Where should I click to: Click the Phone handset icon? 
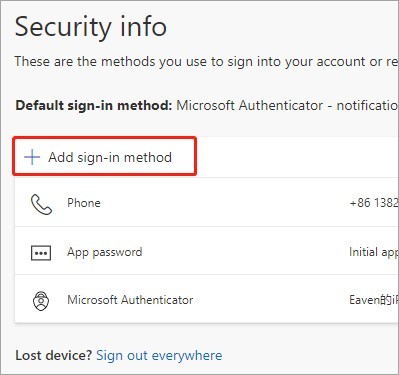tap(41, 204)
